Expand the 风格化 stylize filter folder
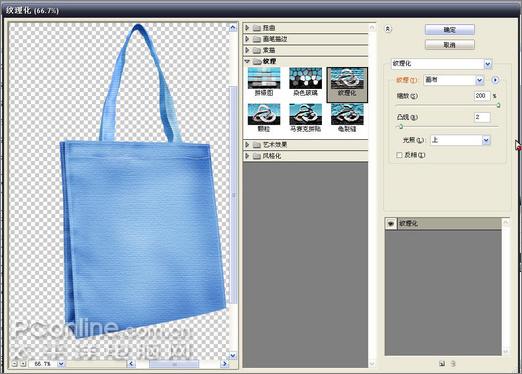 247,156
